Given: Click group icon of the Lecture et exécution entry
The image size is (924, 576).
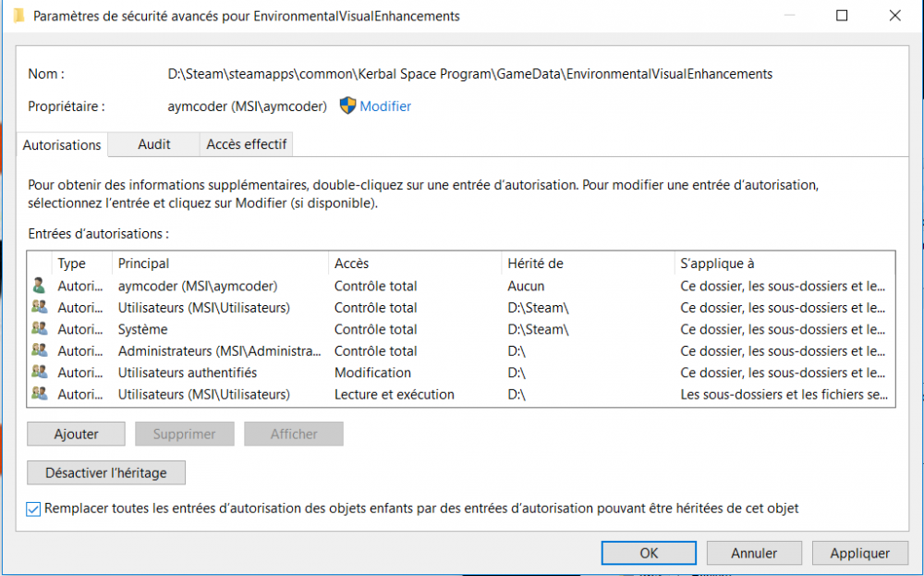Looking at the screenshot, I should 39,395.
